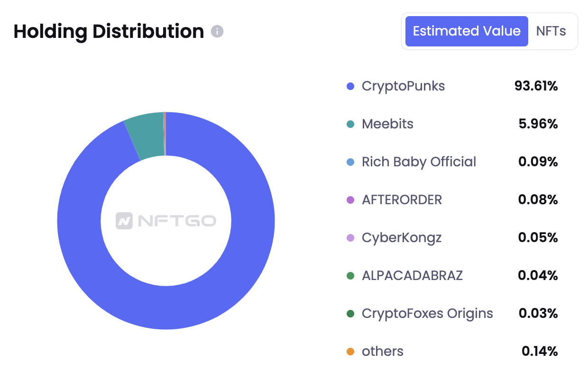The width and height of the screenshot is (588, 380).
Task: Click the NFTGO logo in chart center
Action: tap(166, 221)
